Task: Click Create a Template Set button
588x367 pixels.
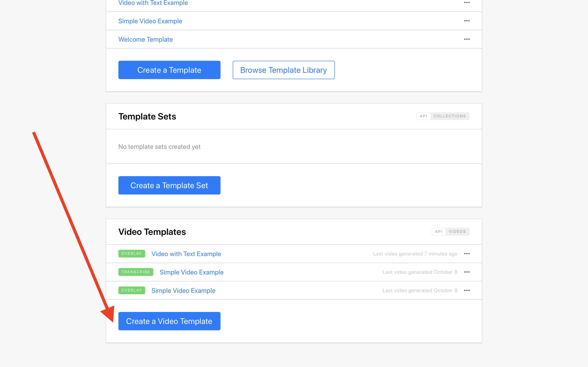Action: click(x=169, y=186)
